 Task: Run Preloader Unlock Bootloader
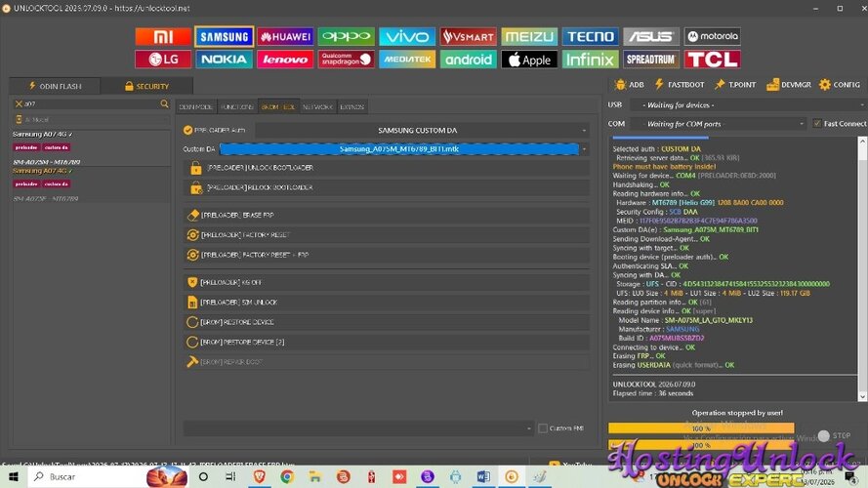[x=386, y=168]
